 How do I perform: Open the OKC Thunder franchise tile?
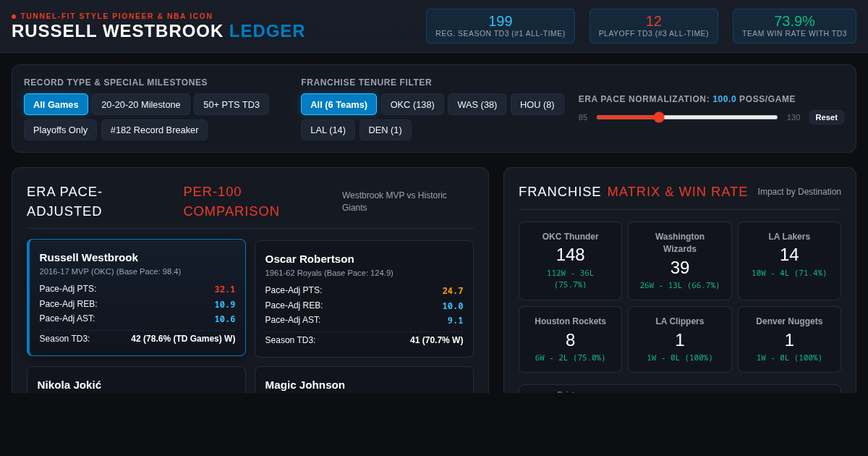[571, 261]
